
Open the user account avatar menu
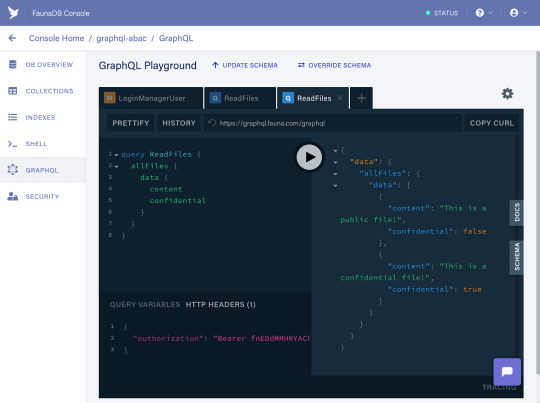coord(514,13)
